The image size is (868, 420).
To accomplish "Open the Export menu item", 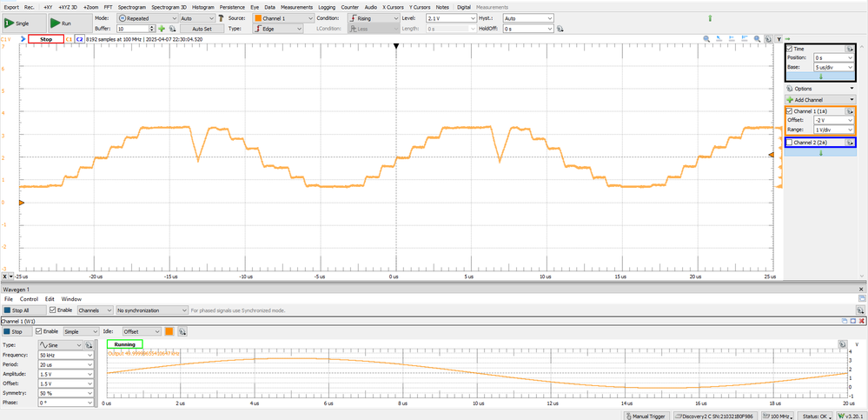I will click(x=11, y=7).
